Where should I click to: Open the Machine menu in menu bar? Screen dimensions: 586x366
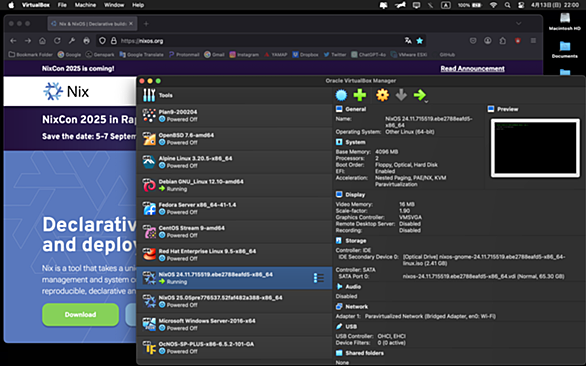[x=85, y=5]
